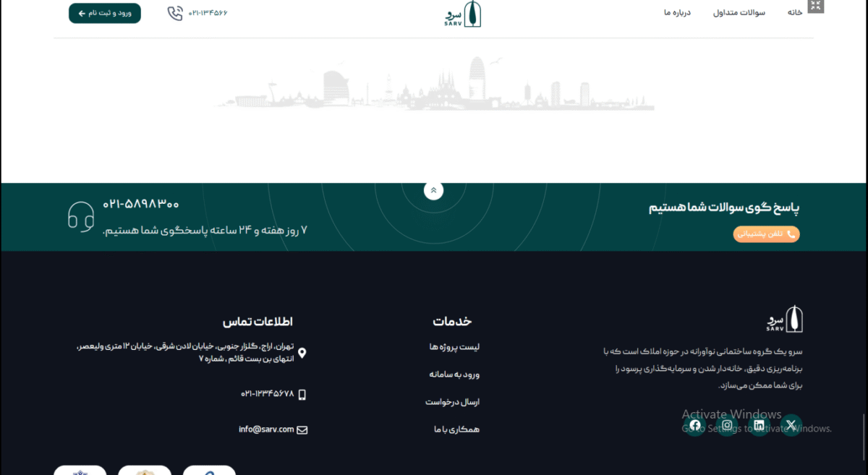Click the Sarv logo in the header
Image resolution: width=868 pixels, height=475 pixels.
463,14
